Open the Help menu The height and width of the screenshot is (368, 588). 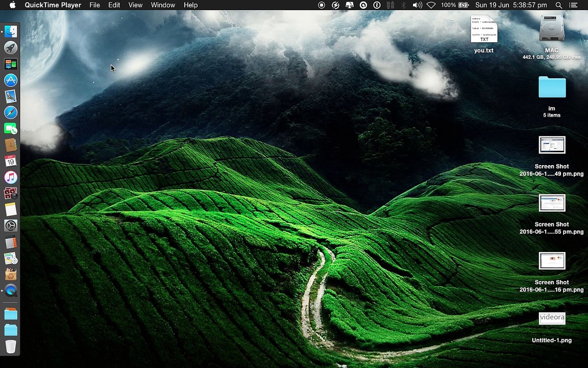(190, 5)
